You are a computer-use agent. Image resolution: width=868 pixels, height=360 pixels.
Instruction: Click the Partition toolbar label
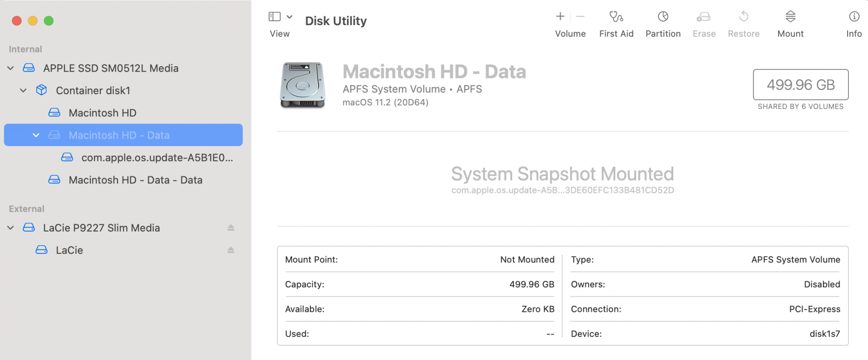[663, 34]
